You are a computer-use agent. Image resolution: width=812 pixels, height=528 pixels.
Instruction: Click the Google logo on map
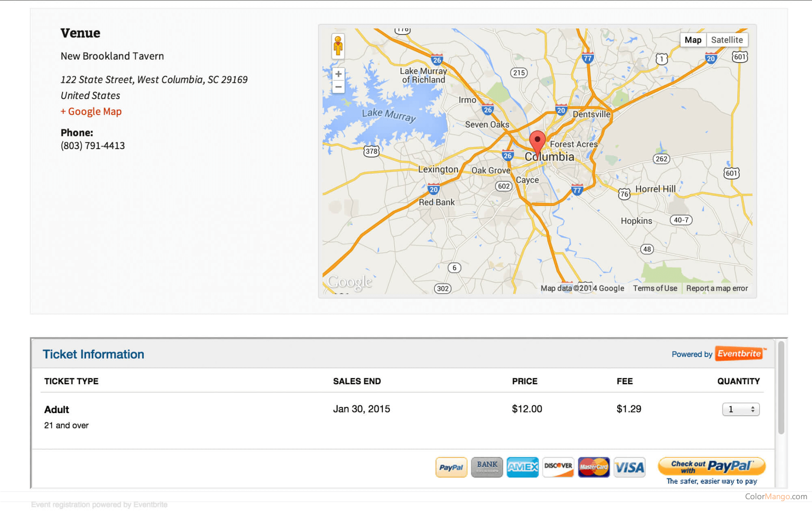pyautogui.click(x=350, y=282)
